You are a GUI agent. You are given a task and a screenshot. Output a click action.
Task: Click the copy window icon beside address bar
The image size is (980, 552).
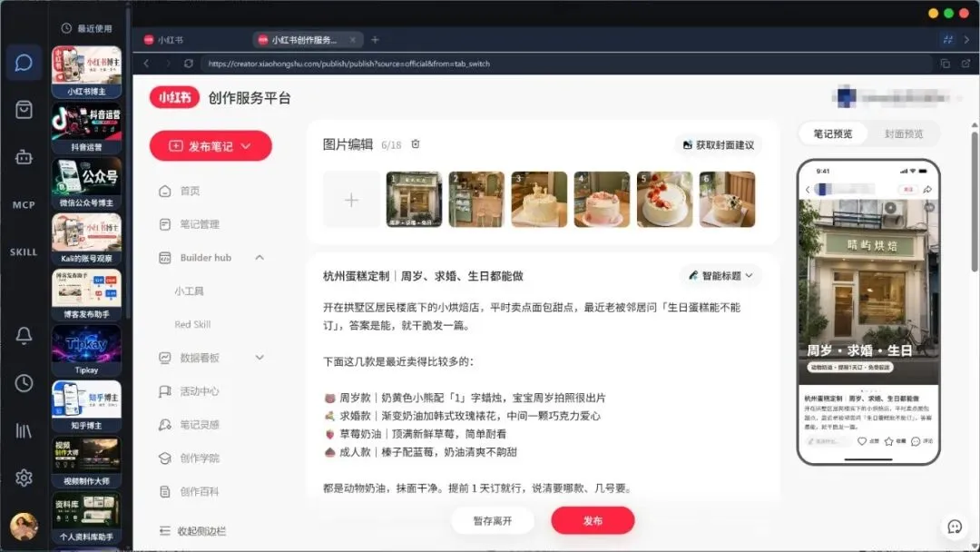pyautogui.click(x=945, y=64)
